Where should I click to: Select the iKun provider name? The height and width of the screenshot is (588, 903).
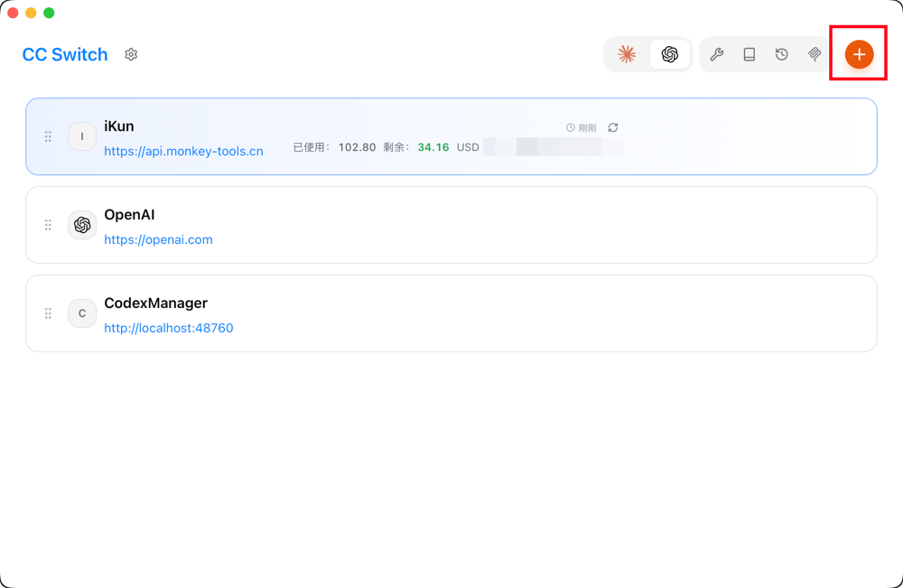click(119, 126)
